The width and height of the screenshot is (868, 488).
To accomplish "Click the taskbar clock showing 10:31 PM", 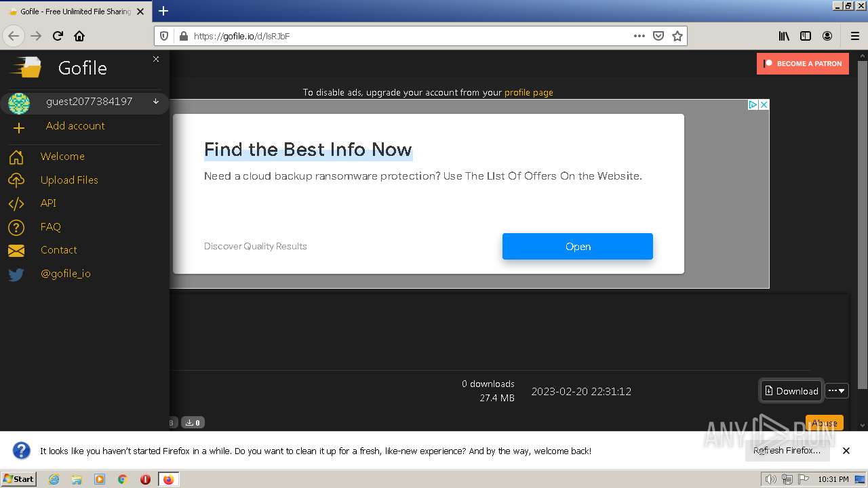I will (833, 479).
